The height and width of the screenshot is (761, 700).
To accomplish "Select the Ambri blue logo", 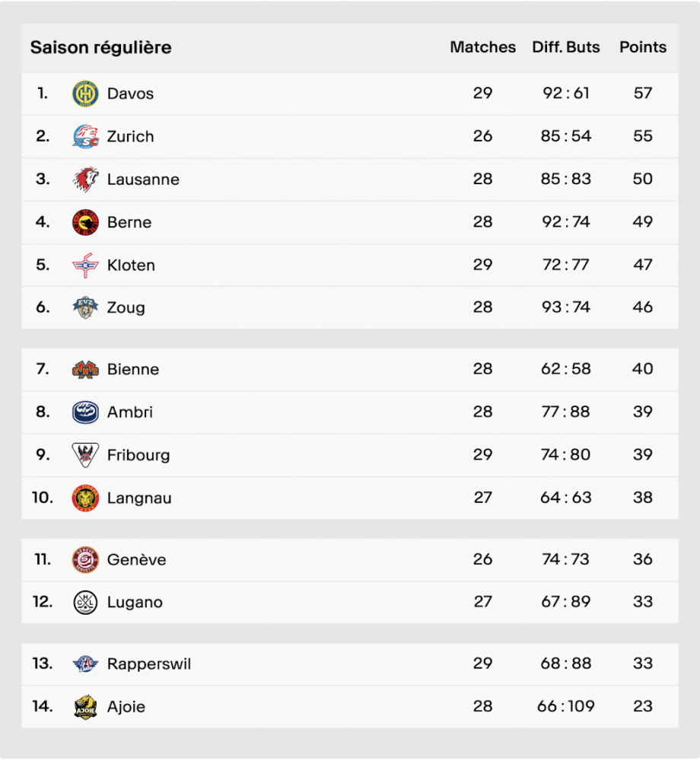I will [85, 412].
